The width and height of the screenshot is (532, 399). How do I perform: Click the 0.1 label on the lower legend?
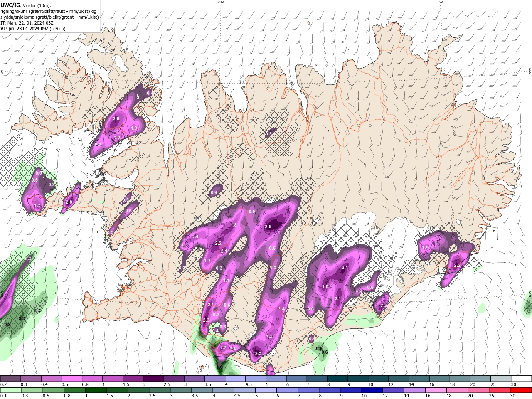pos(3,396)
